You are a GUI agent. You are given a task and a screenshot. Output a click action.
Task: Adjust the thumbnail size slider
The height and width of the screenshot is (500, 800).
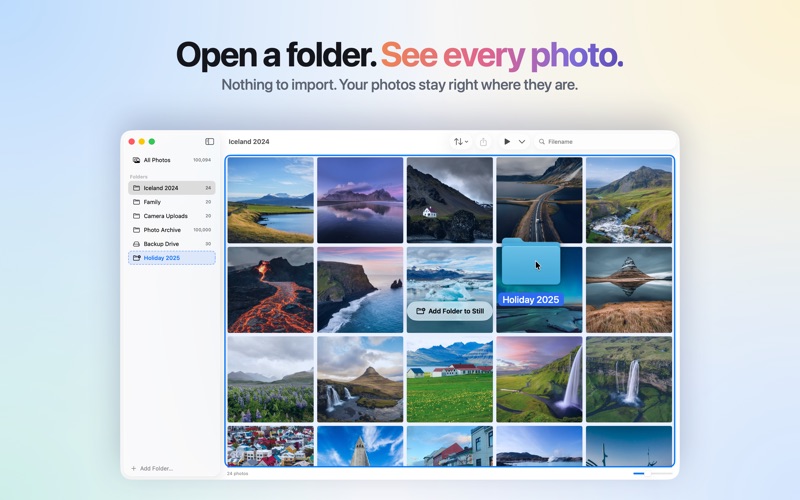click(x=653, y=473)
